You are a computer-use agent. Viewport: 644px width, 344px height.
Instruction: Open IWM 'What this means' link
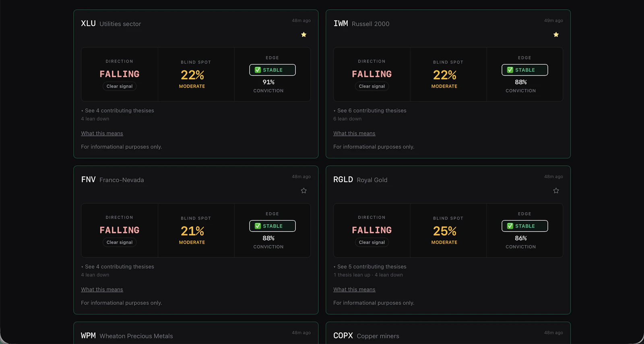354,134
